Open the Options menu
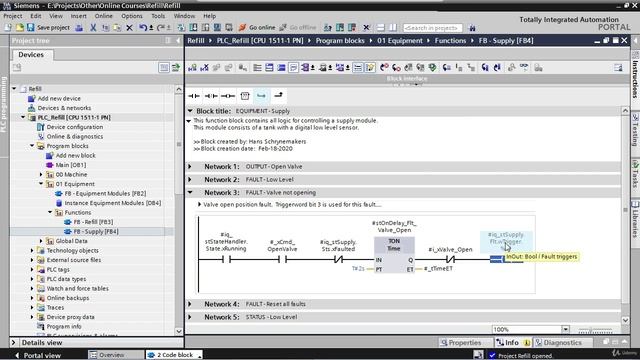 point(132,16)
